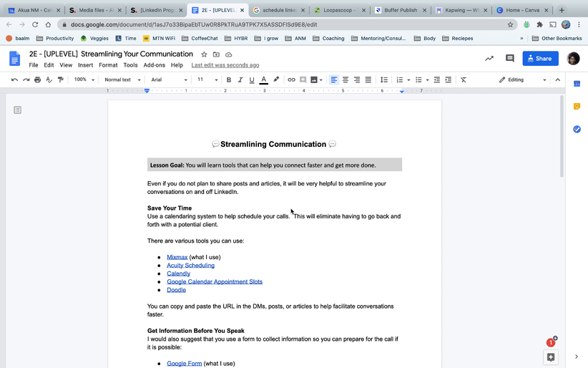Open the Mixmax link
The width and height of the screenshot is (588, 368).
pyautogui.click(x=177, y=257)
